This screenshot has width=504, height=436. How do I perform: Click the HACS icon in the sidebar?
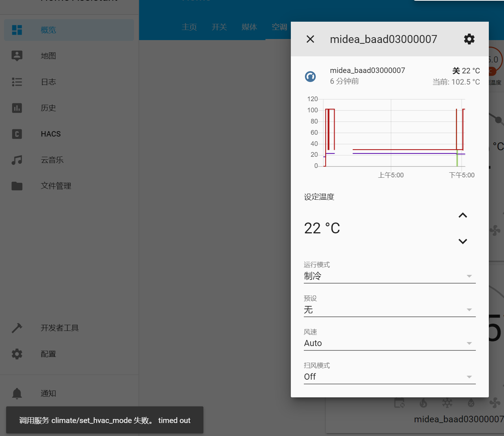coord(17,134)
